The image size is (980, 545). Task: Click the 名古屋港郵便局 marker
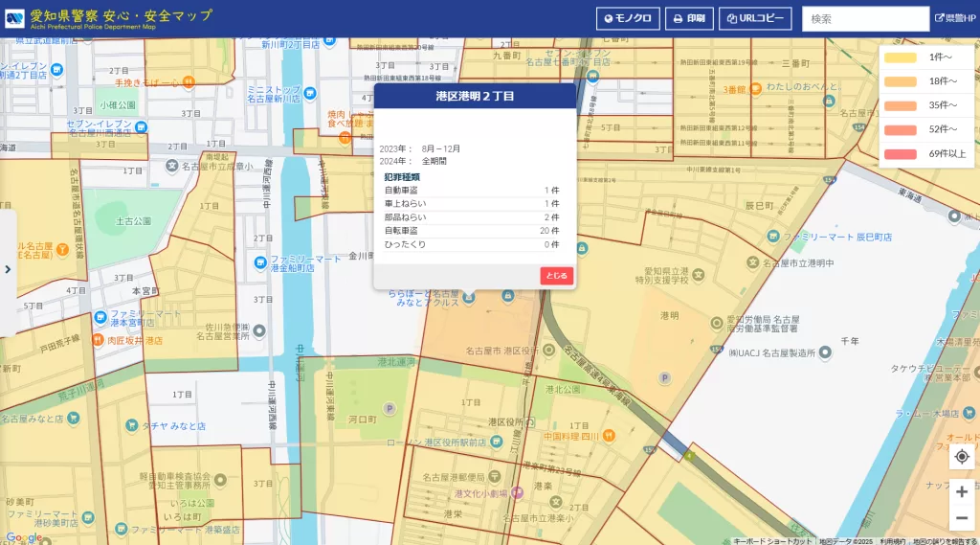(x=495, y=477)
